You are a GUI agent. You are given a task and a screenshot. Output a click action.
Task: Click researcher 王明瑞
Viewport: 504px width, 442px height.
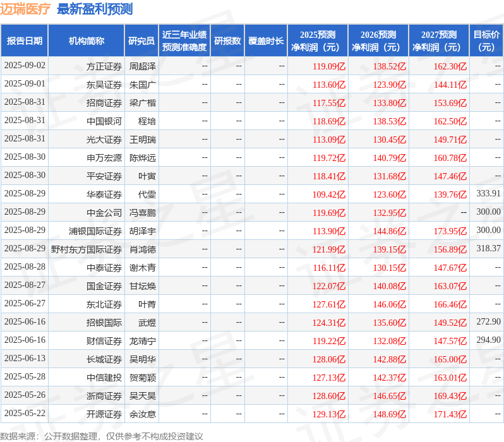click(142, 140)
